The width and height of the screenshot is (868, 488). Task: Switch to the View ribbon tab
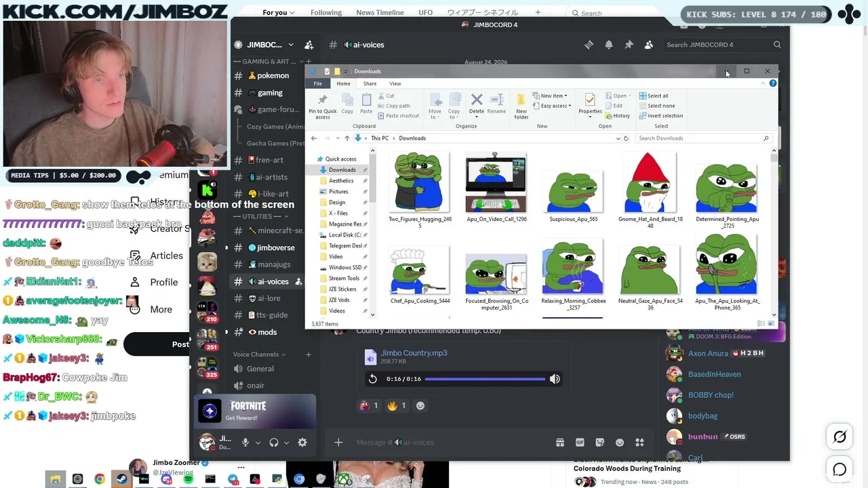coord(395,83)
